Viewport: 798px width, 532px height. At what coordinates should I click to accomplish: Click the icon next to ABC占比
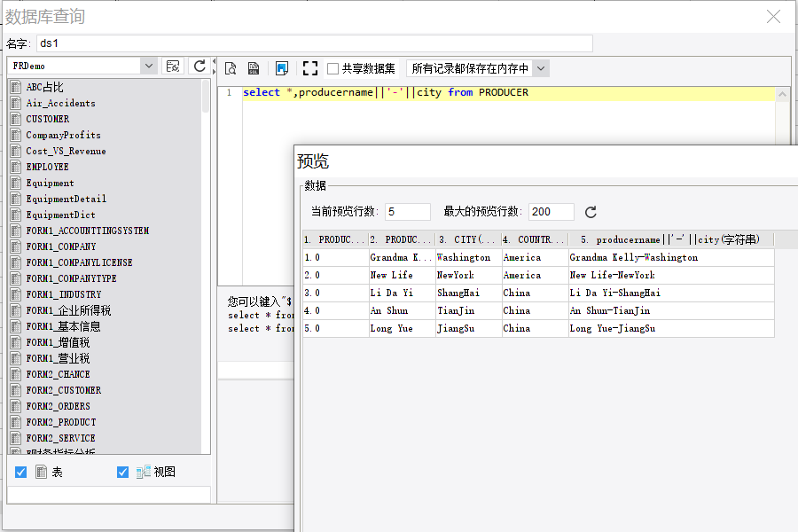pyautogui.click(x=16, y=87)
